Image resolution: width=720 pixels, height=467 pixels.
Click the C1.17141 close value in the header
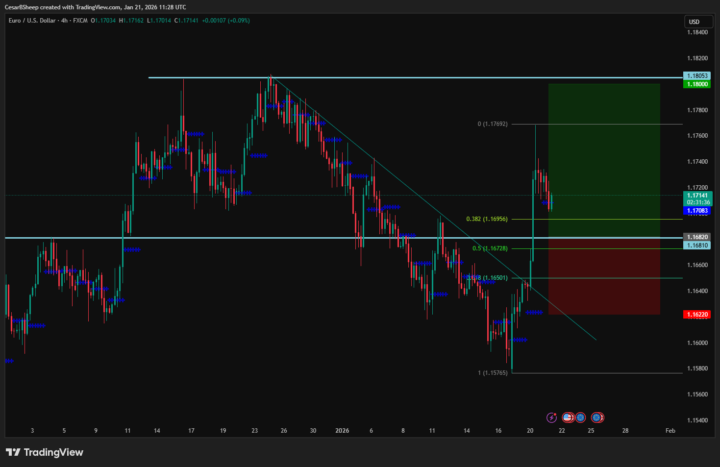(186, 20)
